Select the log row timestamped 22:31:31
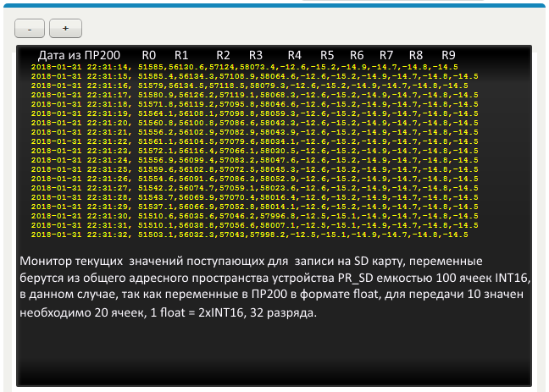Viewport: 549px width, 392px height. (x=254, y=225)
